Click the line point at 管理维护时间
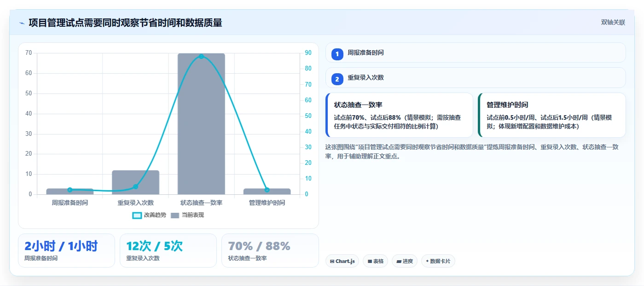 (x=267, y=190)
